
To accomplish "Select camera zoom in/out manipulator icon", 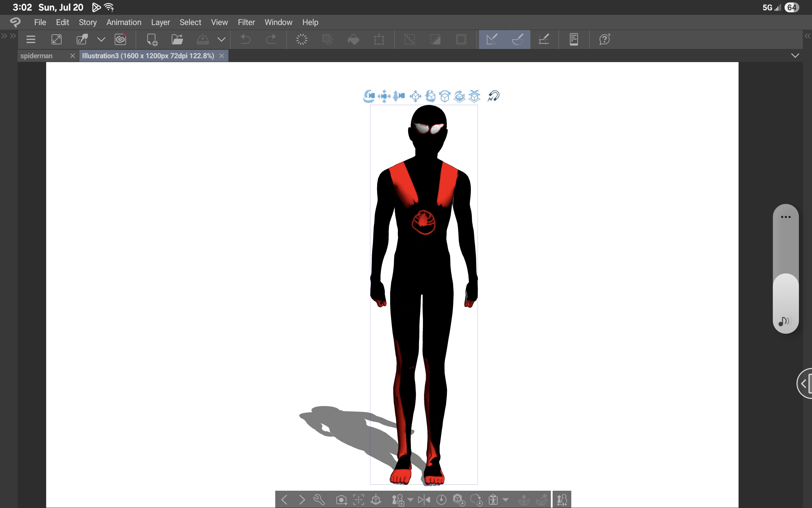I will pos(399,96).
